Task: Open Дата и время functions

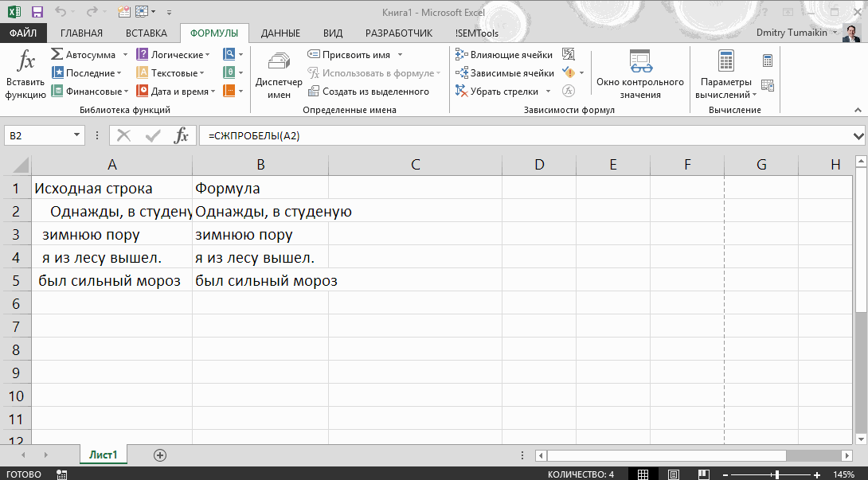Action: tap(175, 92)
